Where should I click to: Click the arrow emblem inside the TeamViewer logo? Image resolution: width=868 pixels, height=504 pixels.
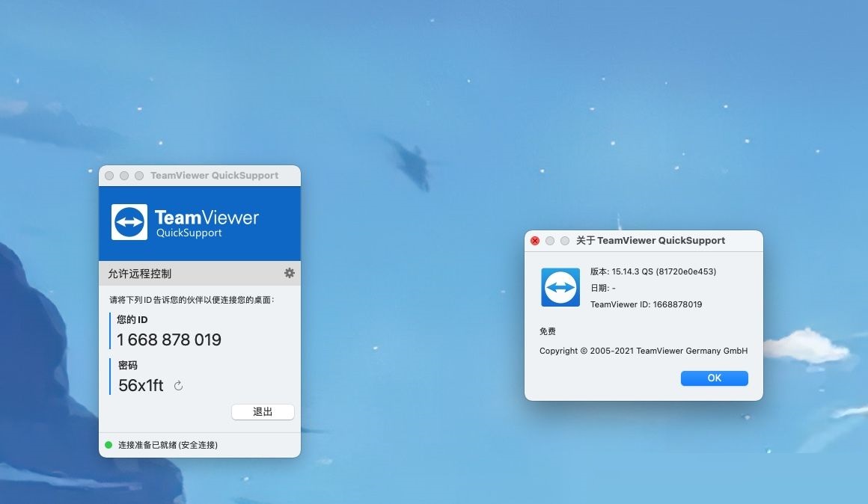129,221
